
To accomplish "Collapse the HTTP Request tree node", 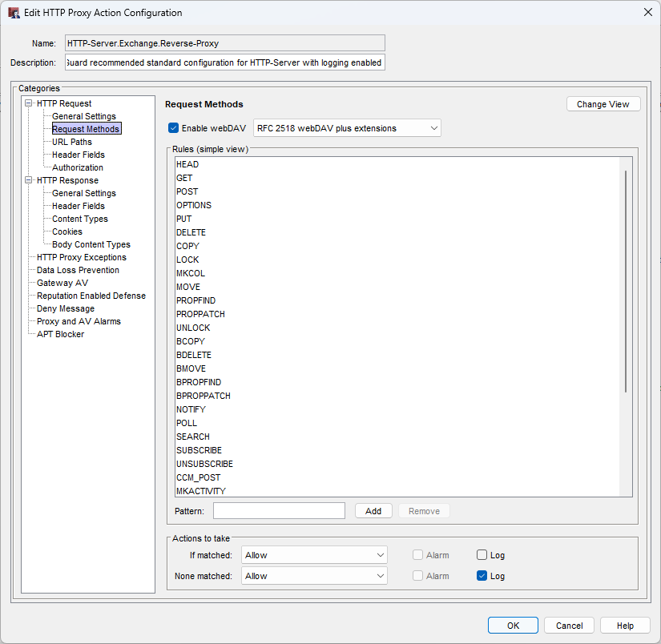I will click(x=29, y=103).
